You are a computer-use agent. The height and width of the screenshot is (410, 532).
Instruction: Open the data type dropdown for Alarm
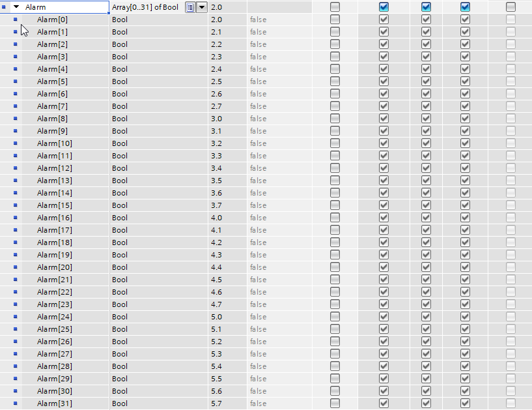point(202,7)
